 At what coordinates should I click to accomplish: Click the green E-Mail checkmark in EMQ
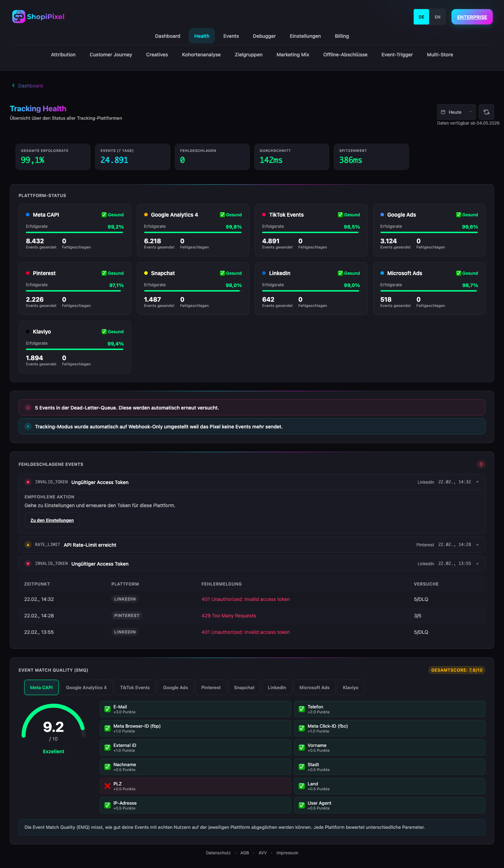click(x=107, y=709)
